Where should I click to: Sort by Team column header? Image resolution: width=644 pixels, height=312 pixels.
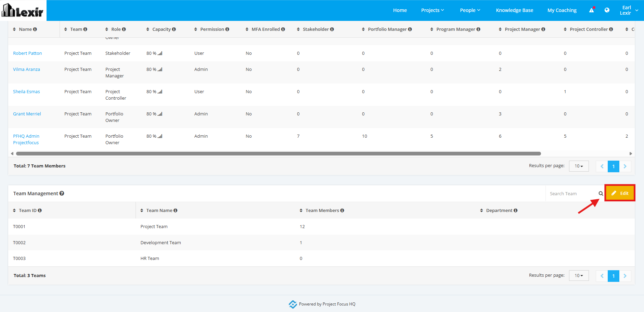pyautogui.click(x=76, y=29)
